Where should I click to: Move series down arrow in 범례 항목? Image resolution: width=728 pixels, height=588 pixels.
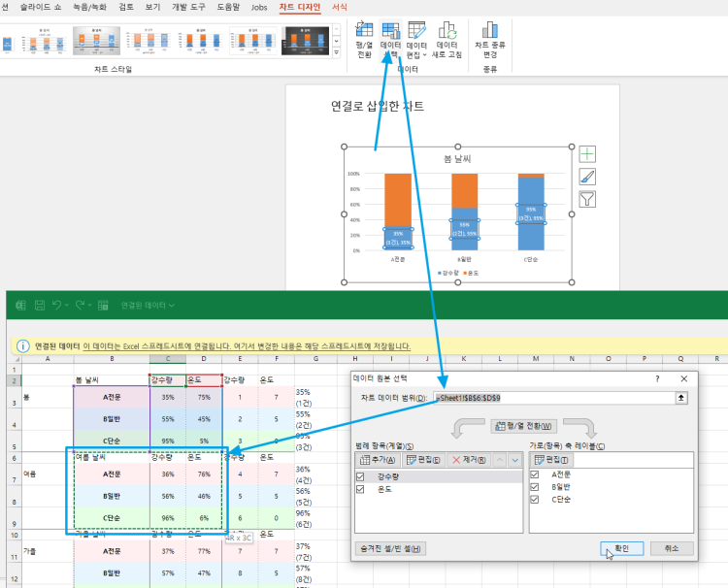click(x=514, y=460)
